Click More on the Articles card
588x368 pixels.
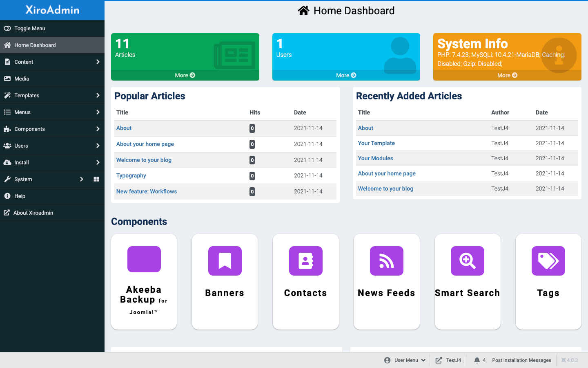coord(185,75)
